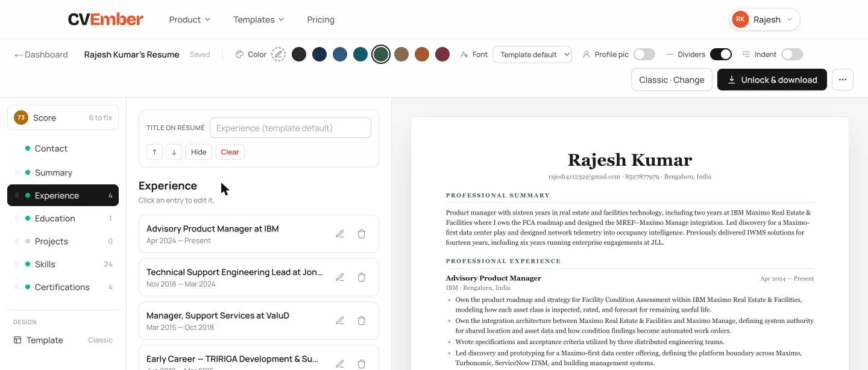Open the Template design option in sidebar
Screen dimensions: 868x370
pos(63,340)
